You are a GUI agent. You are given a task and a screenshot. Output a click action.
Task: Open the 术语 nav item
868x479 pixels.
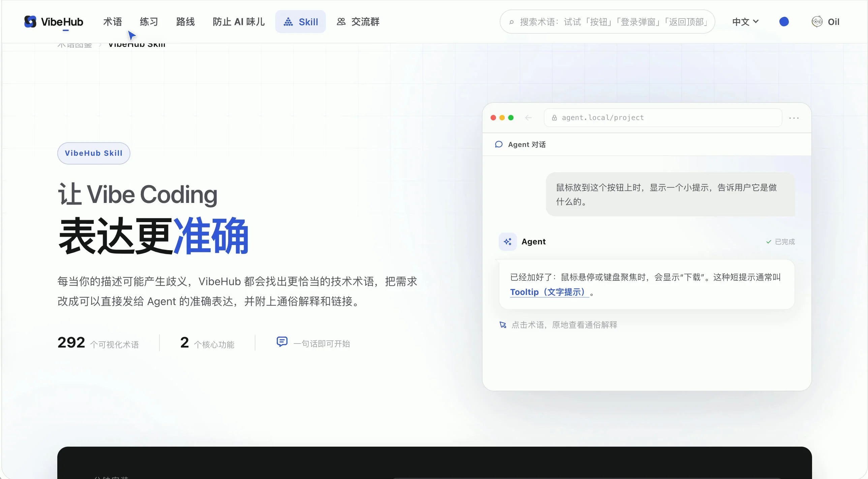[x=113, y=22]
